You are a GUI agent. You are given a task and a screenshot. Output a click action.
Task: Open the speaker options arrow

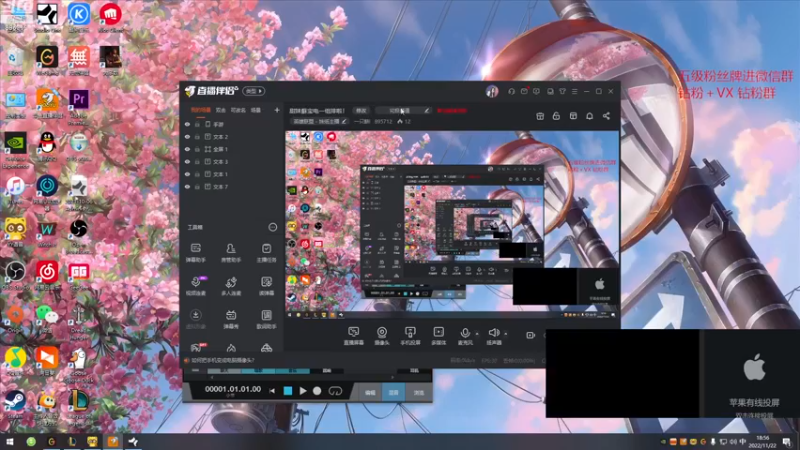[506, 334]
